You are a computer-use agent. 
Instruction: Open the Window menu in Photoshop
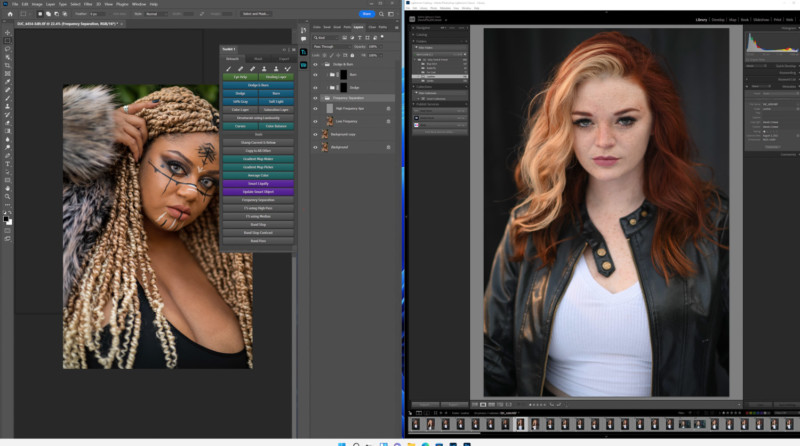point(139,4)
